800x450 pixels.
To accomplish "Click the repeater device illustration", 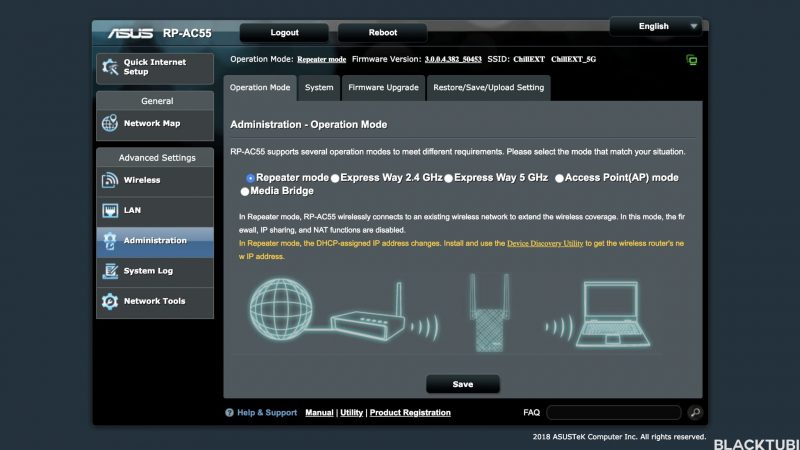I will point(489,313).
